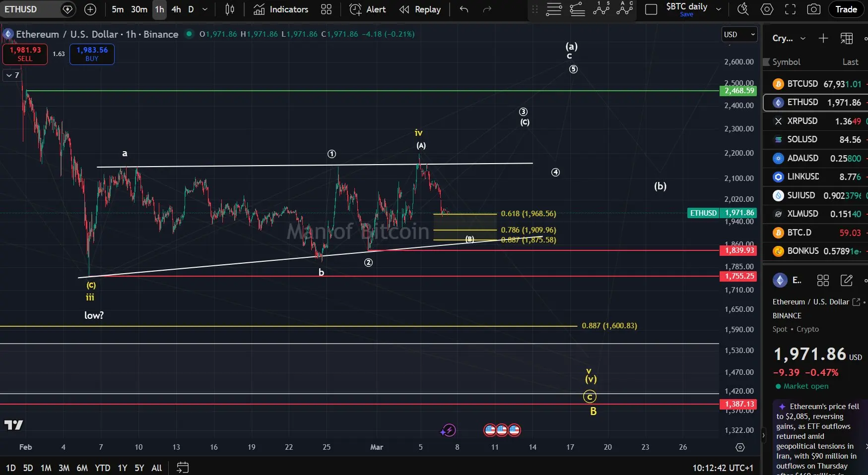Click the undo arrow
868x475 pixels.
[464, 9]
